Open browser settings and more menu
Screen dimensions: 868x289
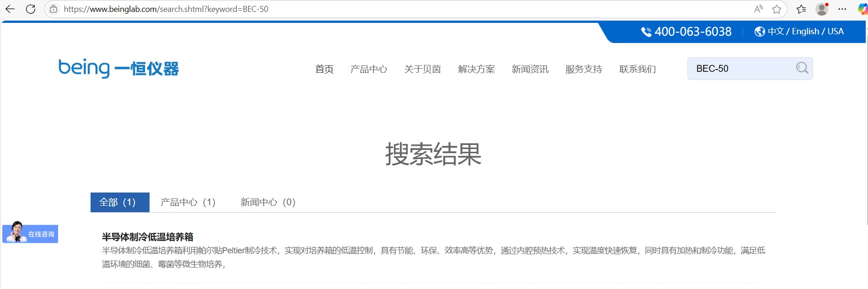click(842, 9)
